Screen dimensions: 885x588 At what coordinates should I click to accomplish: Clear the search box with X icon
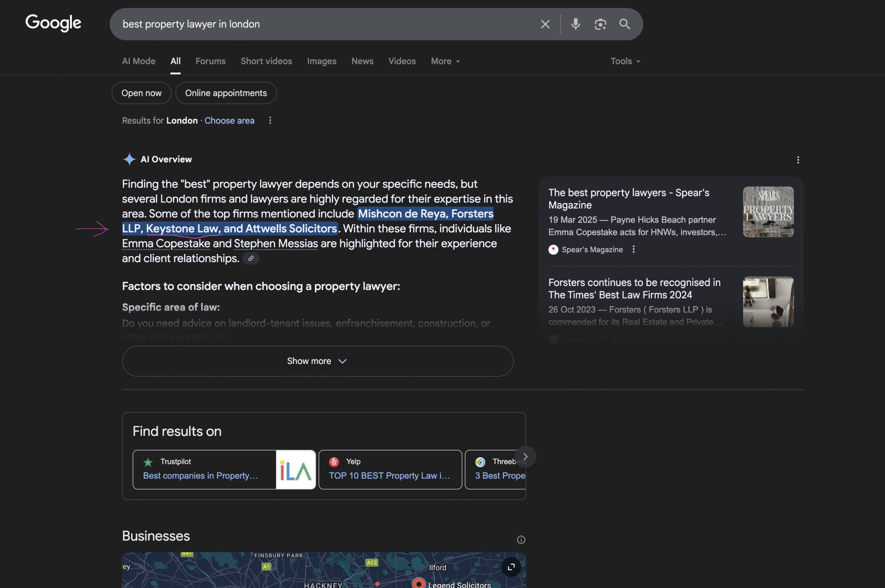coord(545,25)
